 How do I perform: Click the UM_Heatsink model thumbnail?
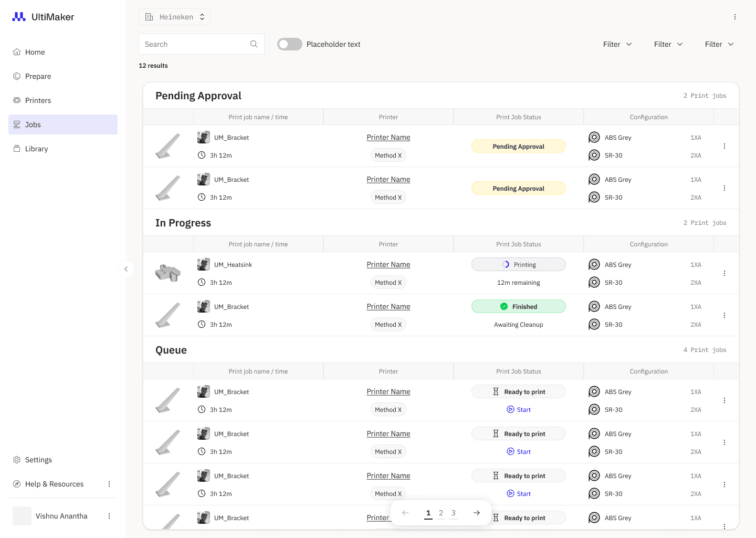(168, 273)
